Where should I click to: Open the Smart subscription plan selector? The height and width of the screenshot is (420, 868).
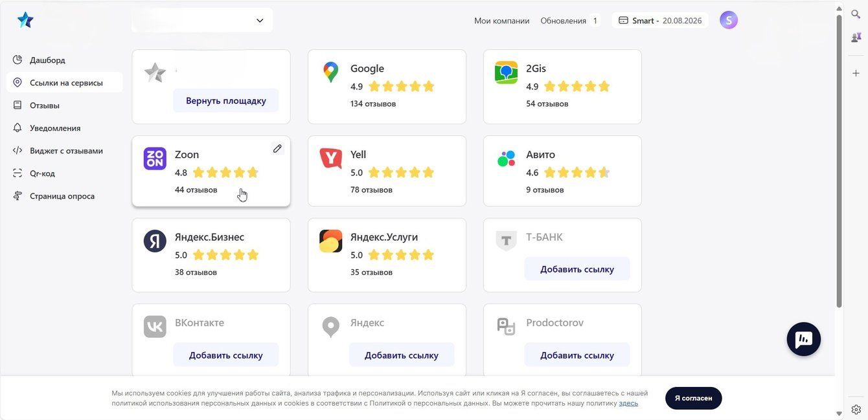659,21
